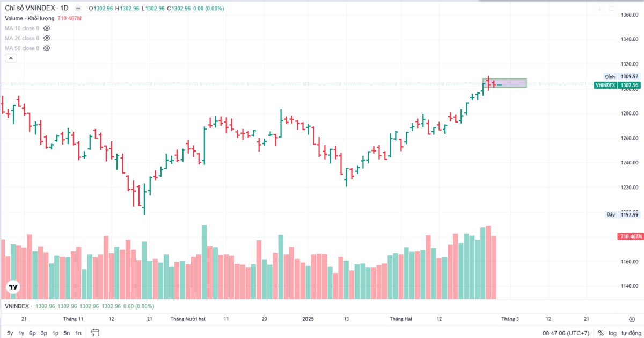Select the 5y time range
This screenshot has width=644, height=338.
point(10,333)
